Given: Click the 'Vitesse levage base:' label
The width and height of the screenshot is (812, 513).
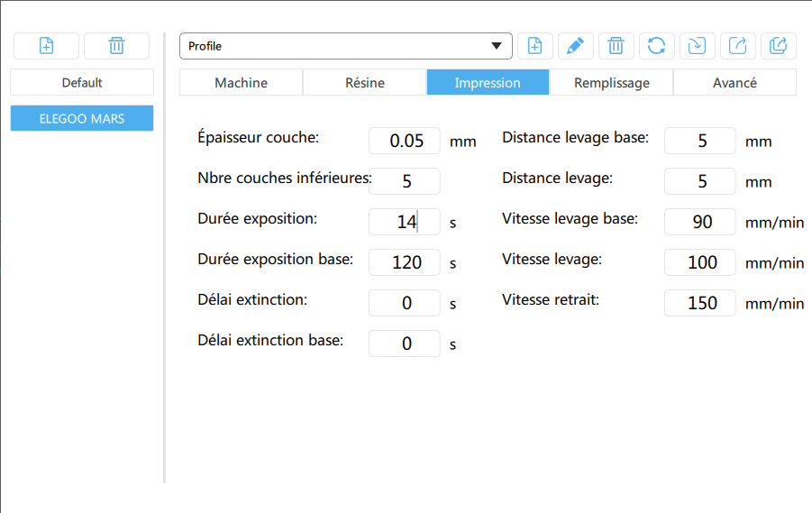Looking at the screenshot, I should [570, 218].
